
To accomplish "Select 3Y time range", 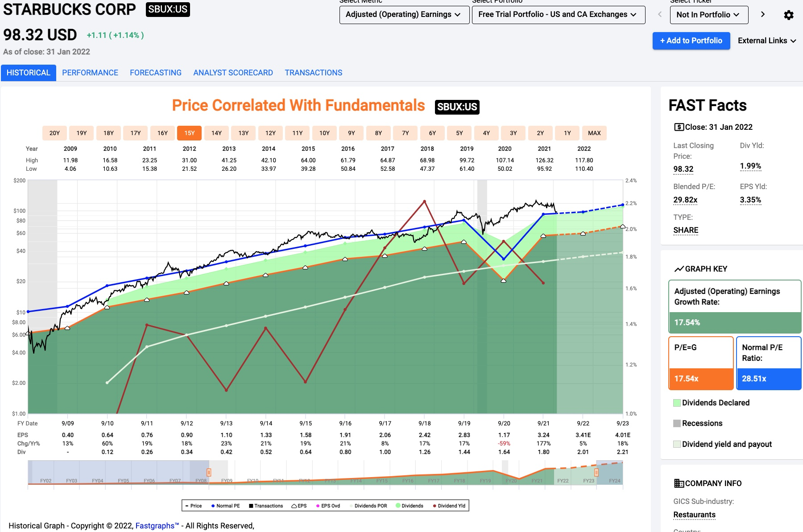I will 513,133.
